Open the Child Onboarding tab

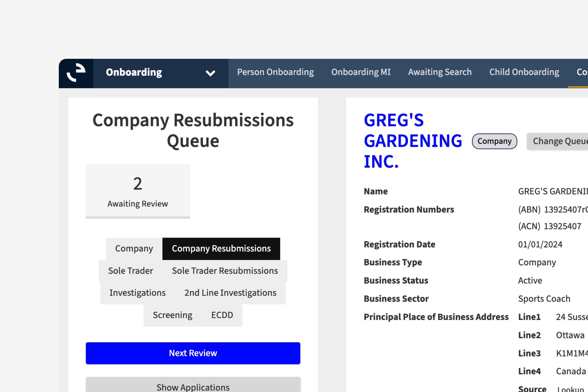tap(524, 72)
